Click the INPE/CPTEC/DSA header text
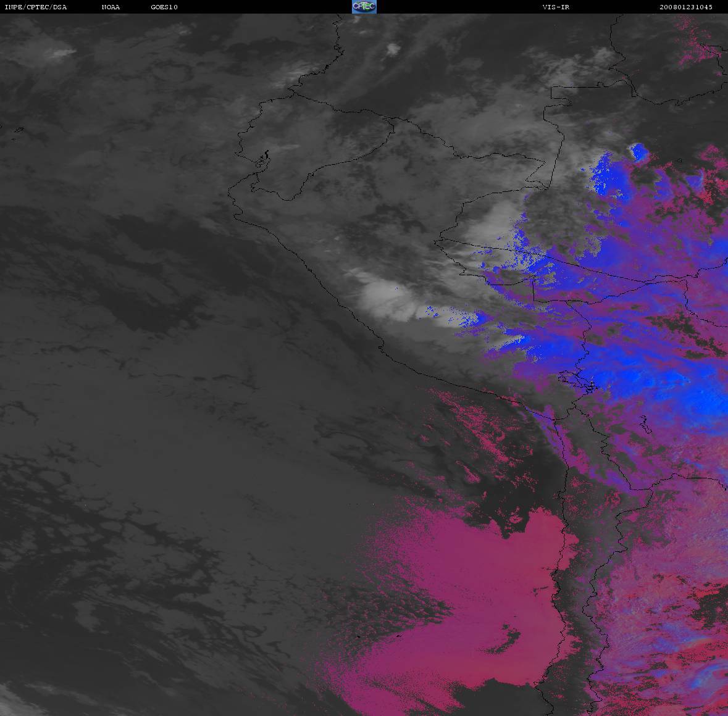The width and height of the screenshot is (728, 716). click(36, 7)
